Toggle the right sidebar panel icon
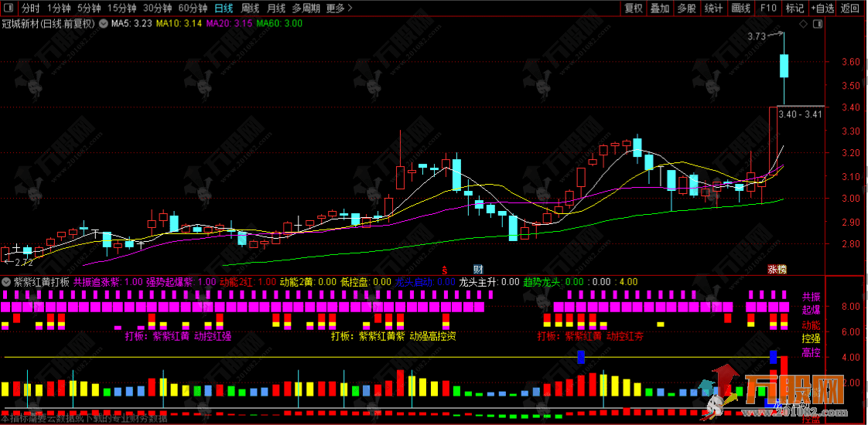 click(x=816, y=24)
